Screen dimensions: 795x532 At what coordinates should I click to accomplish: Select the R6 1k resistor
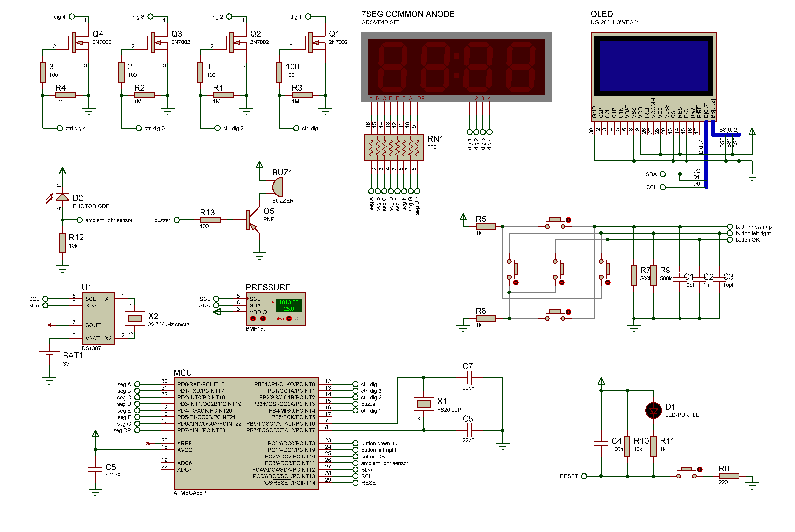point(486,319)
